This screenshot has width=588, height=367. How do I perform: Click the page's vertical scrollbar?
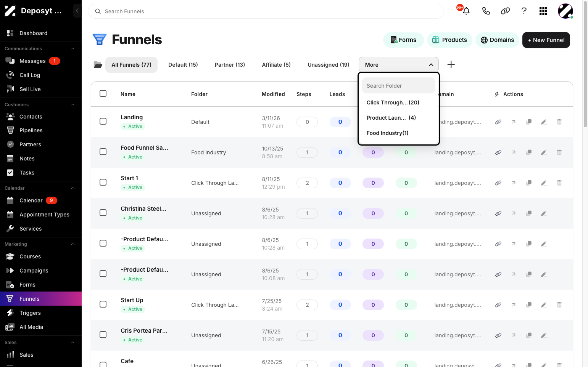point(585,65)
